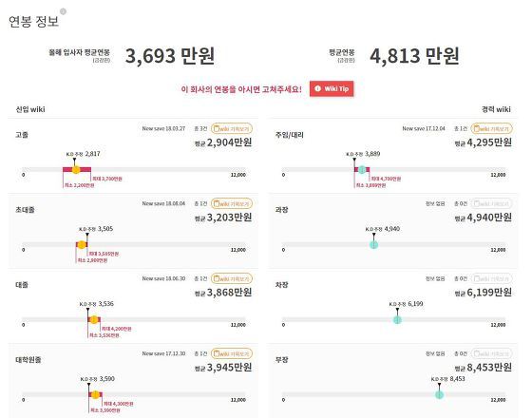Select the 신입 wiki section heading
Viewport: 532px width, 418px height.
pos(30,109)
